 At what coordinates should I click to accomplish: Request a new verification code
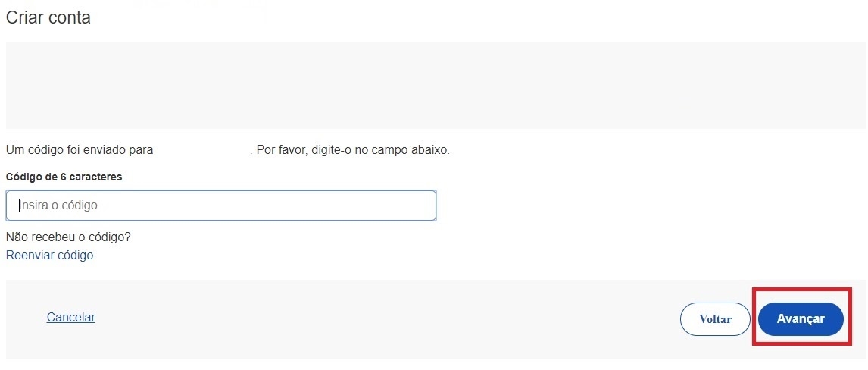tap(50, 256)
